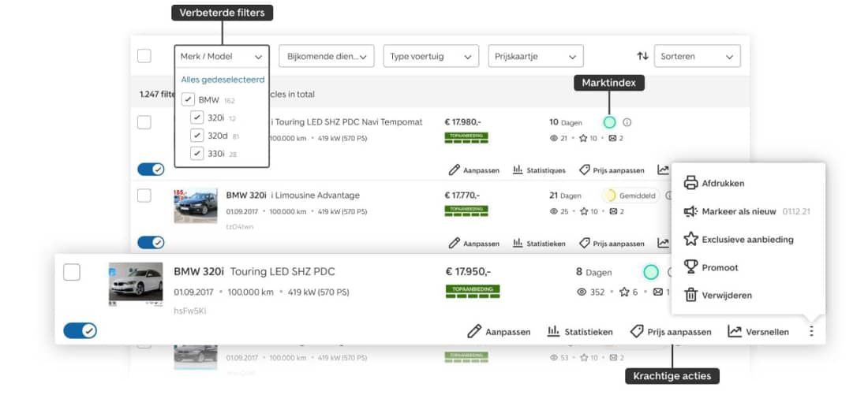Click the star icon in the €17.770 row
The width and height of the screenshot is (868, 395).
coord(583,211)
